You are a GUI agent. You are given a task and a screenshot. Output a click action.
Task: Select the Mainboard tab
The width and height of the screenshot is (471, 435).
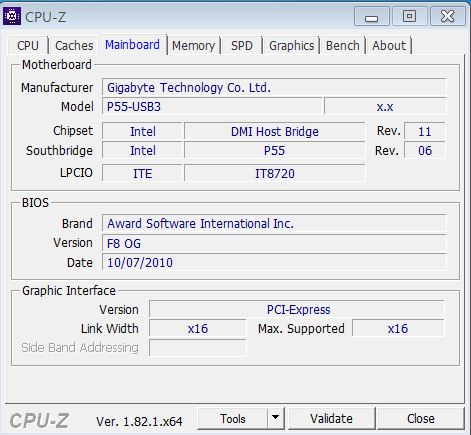pos(132,45)
